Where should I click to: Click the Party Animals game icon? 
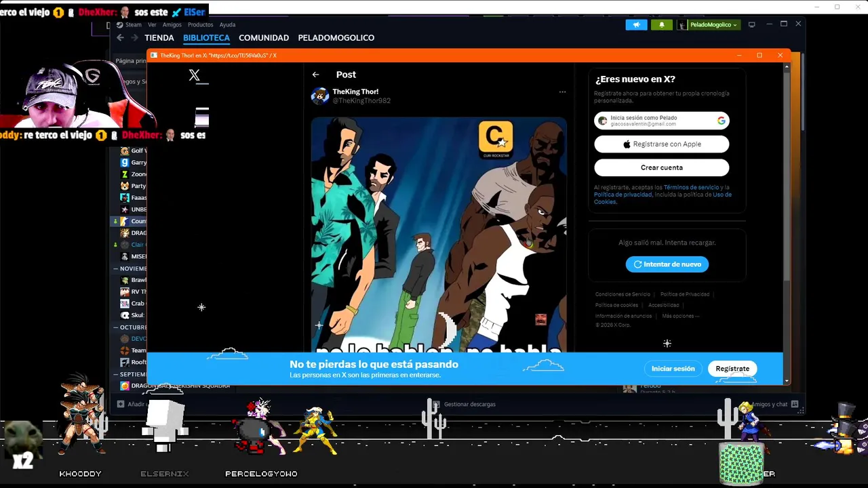coord(125,186)
